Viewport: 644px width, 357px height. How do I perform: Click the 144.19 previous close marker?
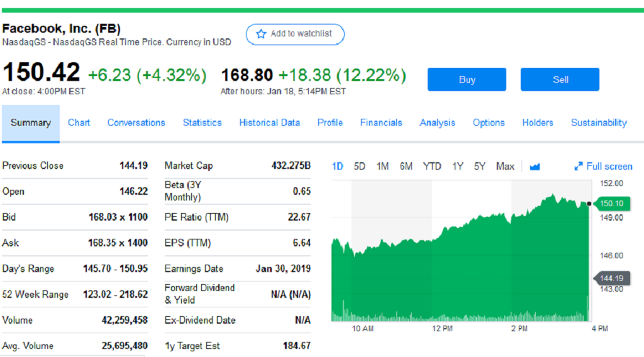(x=611, y=278)
